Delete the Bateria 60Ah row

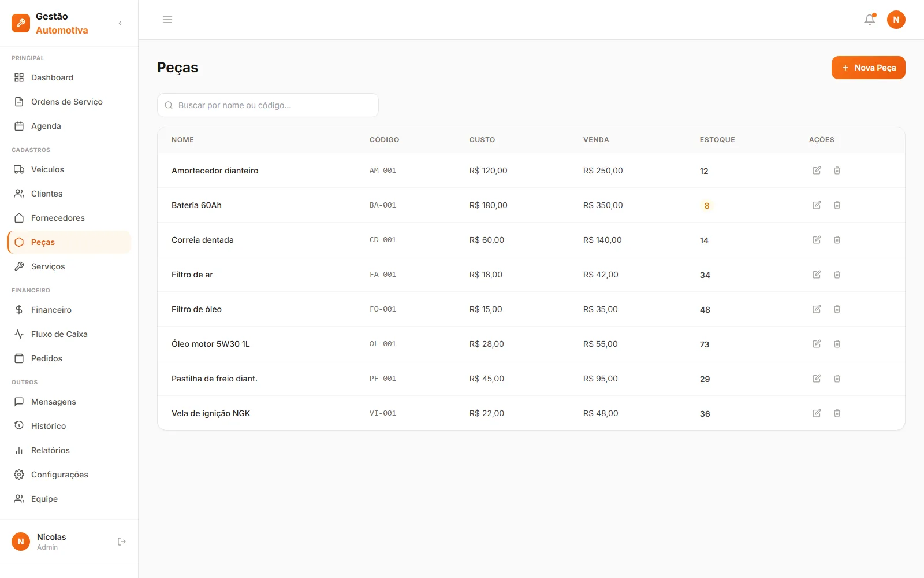pyautogui.click(x=837, y=205)
